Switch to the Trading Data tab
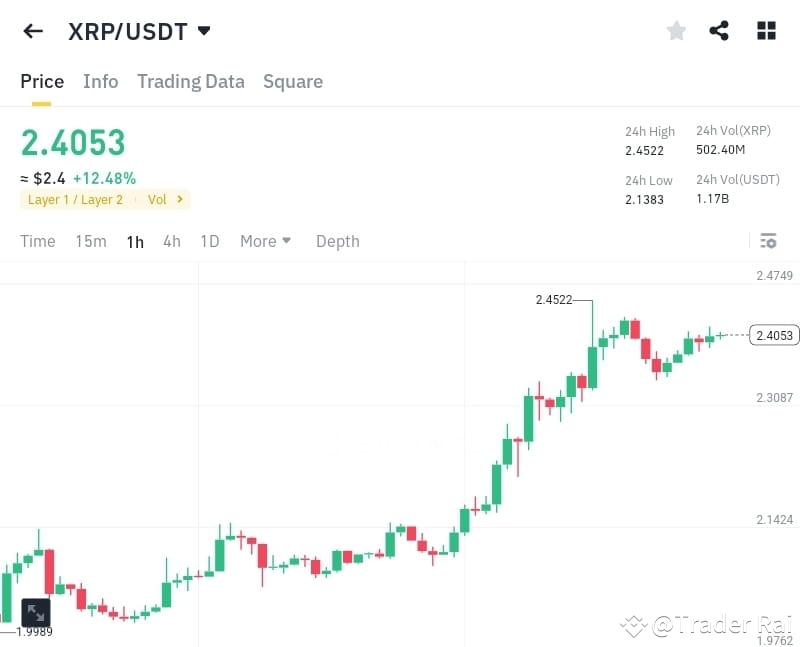Screen dimensions: 800x647 pos(191,81)
